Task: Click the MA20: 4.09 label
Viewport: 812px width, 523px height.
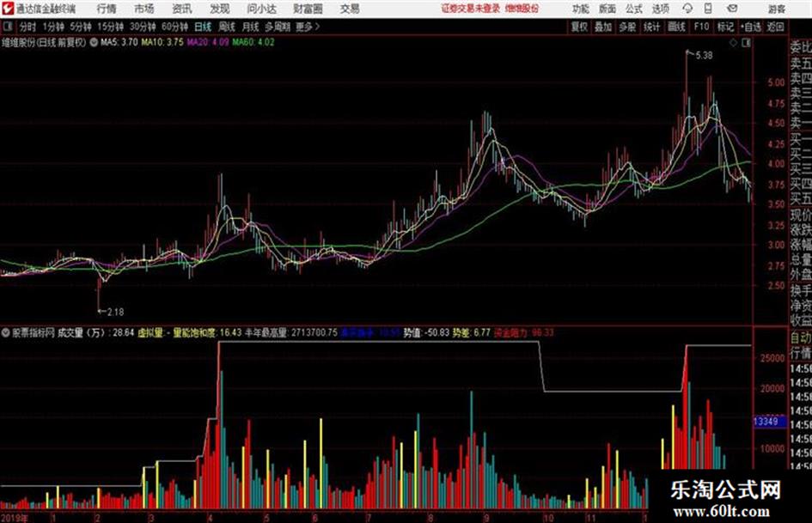Action: tap(208, 42)
